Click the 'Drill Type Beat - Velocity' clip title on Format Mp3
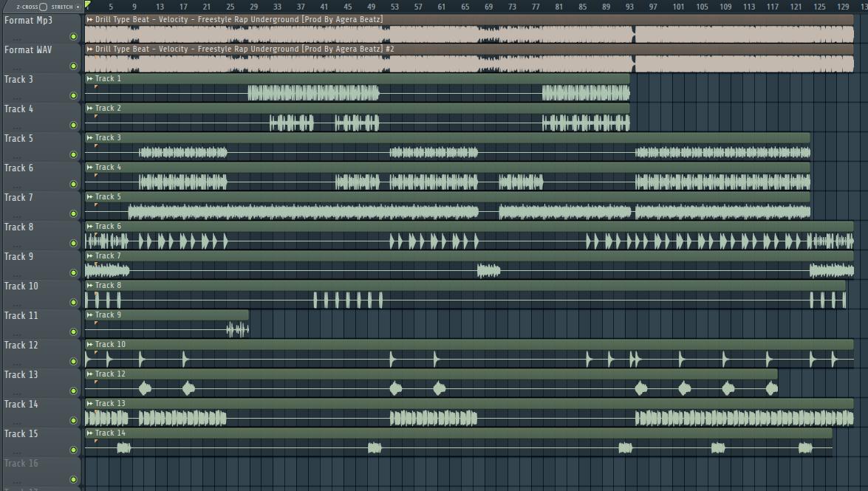Viewport: 868px width, 491px height. click(239, 19)
